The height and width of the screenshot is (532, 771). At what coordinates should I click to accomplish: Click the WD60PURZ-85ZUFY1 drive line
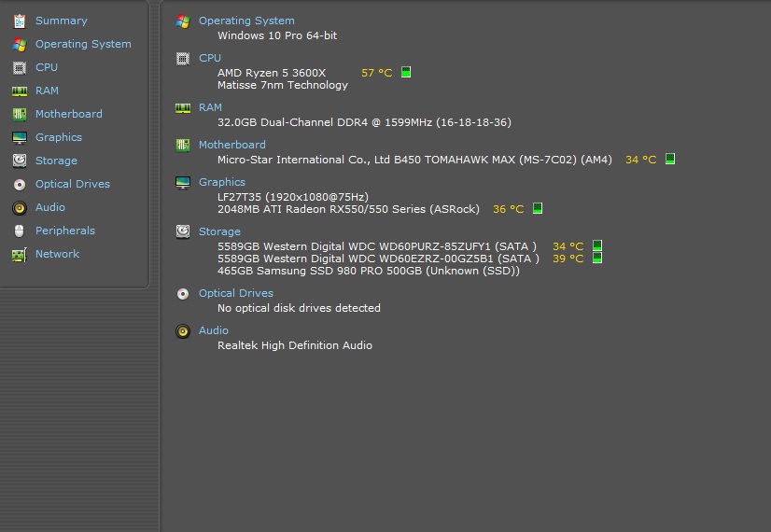(x=377, y=246)
